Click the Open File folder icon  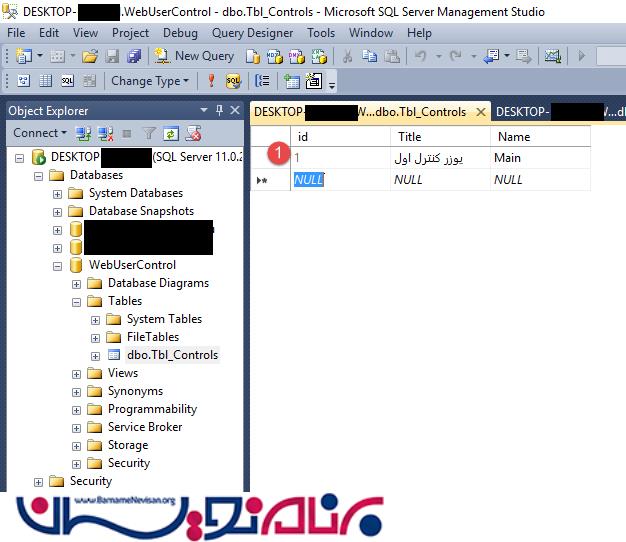click(90, 56)
